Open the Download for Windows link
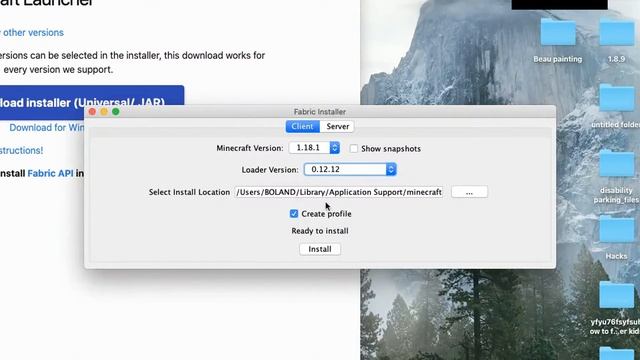 (47, 128)
